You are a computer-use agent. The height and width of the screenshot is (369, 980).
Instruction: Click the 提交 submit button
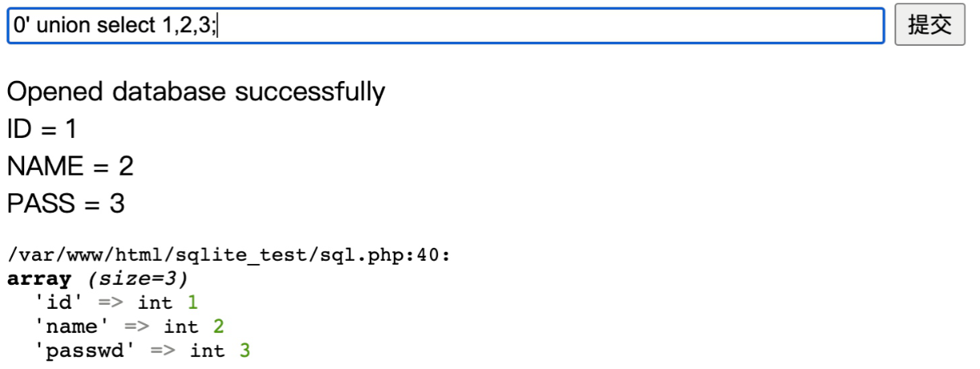(x=929, y=25)
